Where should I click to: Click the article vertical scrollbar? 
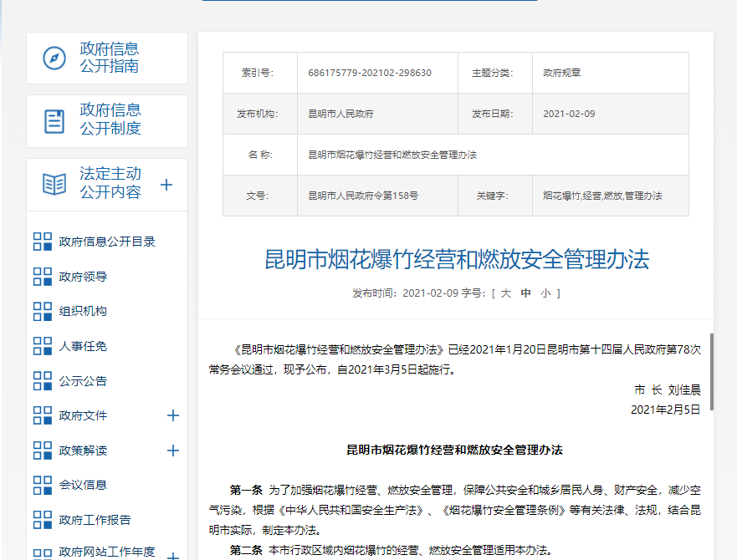(x=712, y=376)
